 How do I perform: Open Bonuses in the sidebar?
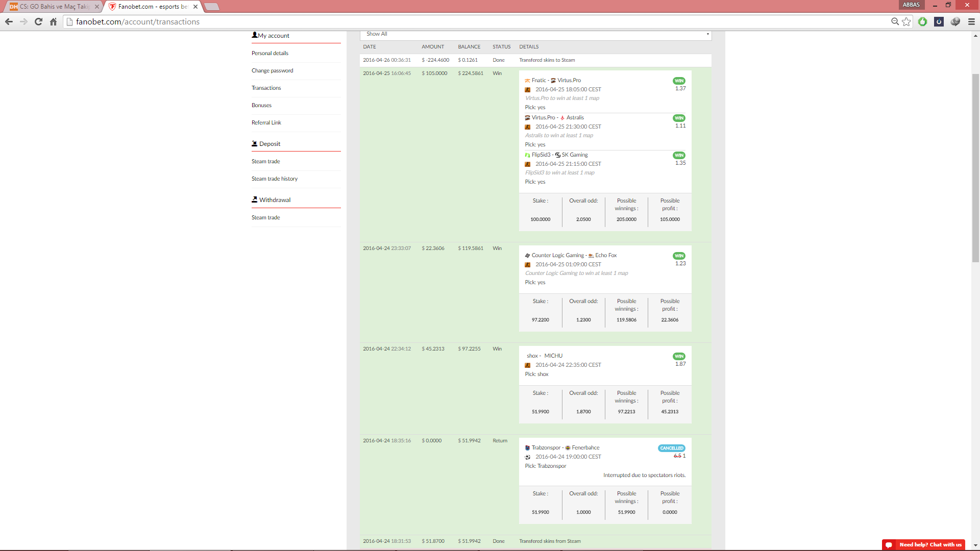point(261,105)
